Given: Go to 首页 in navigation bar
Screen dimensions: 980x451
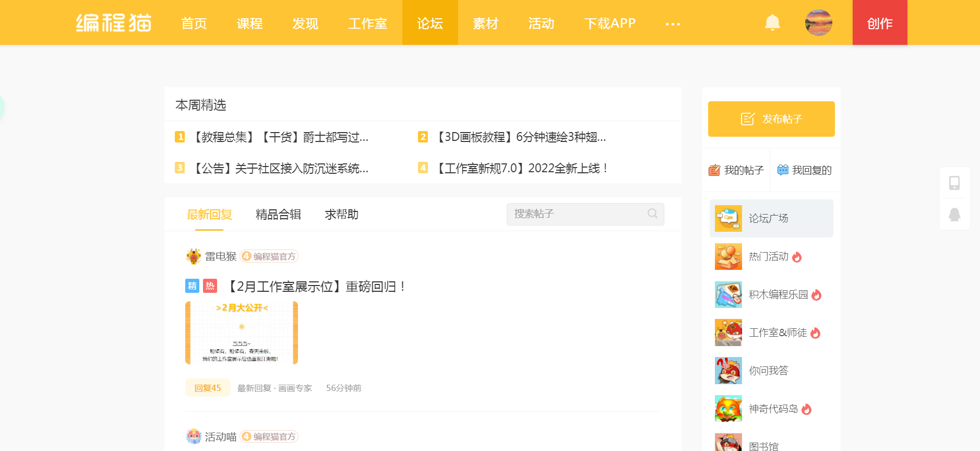Looking at the screenshot, I should [194, 23].
